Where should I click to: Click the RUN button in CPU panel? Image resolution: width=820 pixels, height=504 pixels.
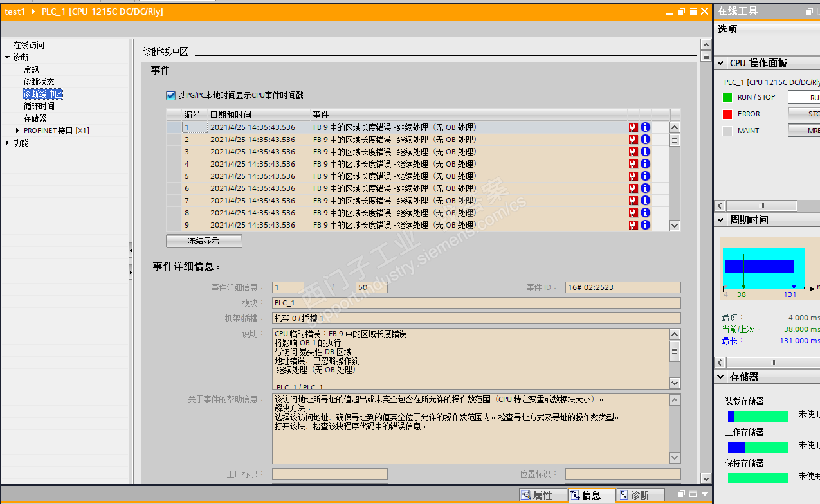point(804,98)
